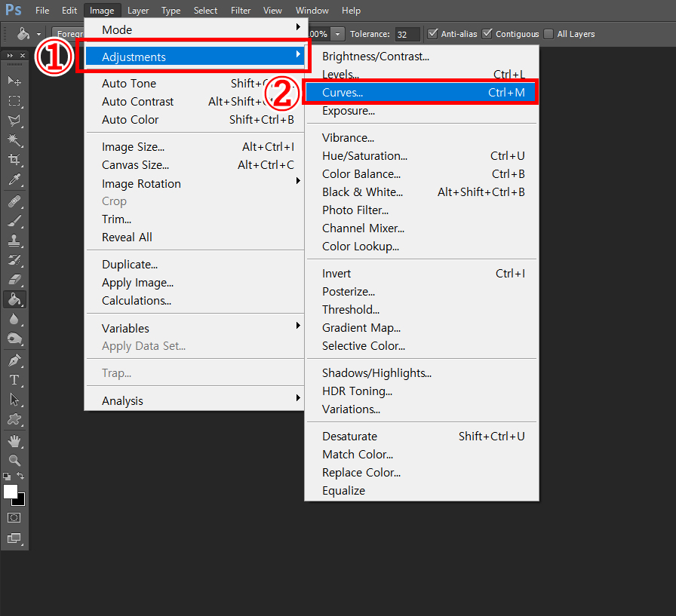The width and height of the screenshot is (676, 616).
Task: Toggle Quick Mask mode
Action: pos(14,518)
